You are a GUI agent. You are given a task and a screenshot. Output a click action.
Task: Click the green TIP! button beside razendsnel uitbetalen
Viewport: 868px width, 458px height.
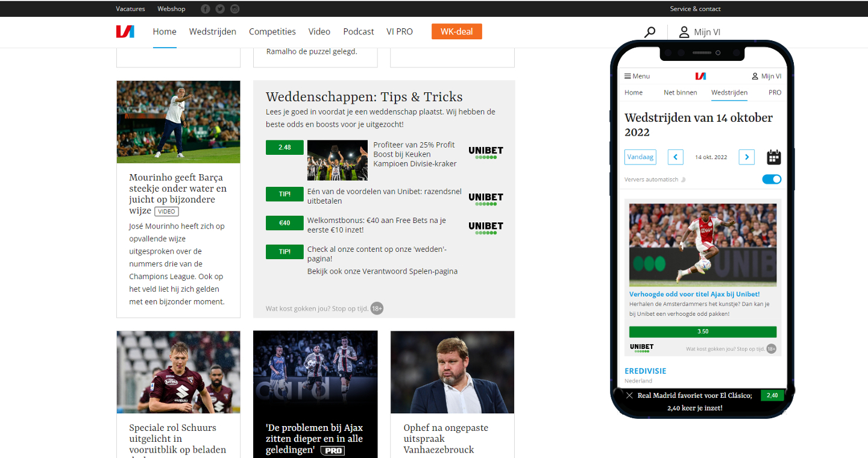pyautogui.click(x=285, y=194)
